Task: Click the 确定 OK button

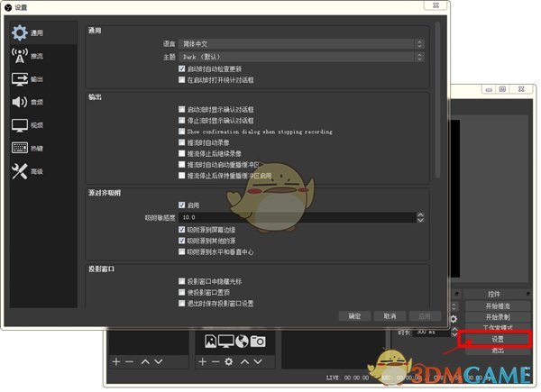Action: [x=354, y=316]
